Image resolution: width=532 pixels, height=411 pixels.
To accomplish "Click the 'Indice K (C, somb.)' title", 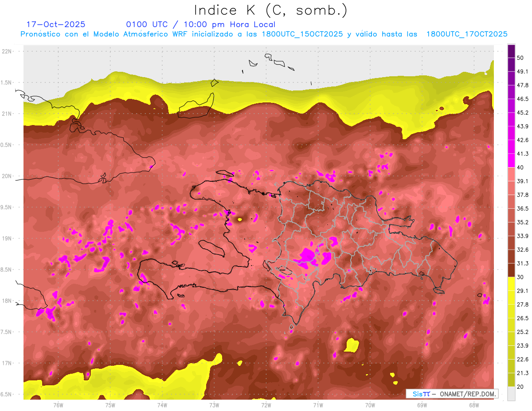I will (x=271, y=10).
